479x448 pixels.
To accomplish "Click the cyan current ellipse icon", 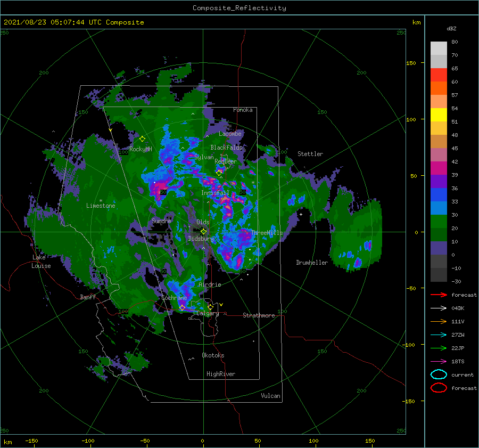I will 439,374.
